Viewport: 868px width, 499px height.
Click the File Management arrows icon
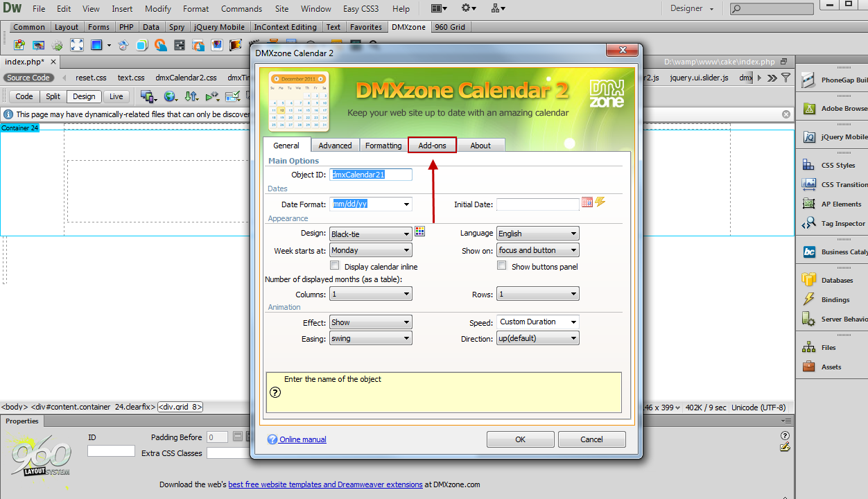[x=192, y=96]
